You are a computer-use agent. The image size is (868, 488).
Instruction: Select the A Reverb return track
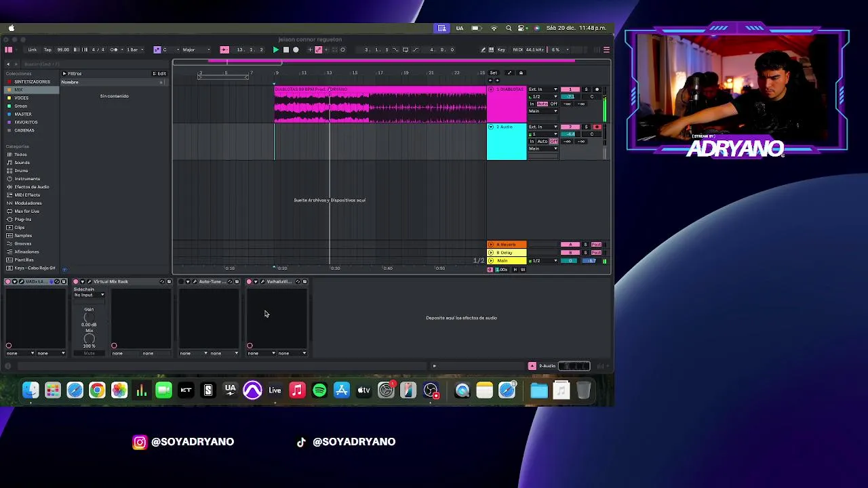[x=507, y=244]
